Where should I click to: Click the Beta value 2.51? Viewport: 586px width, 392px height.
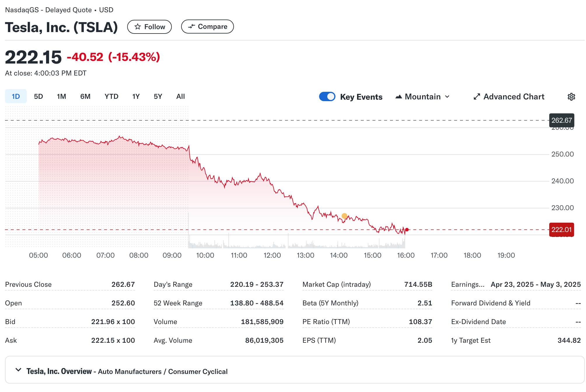425,303
